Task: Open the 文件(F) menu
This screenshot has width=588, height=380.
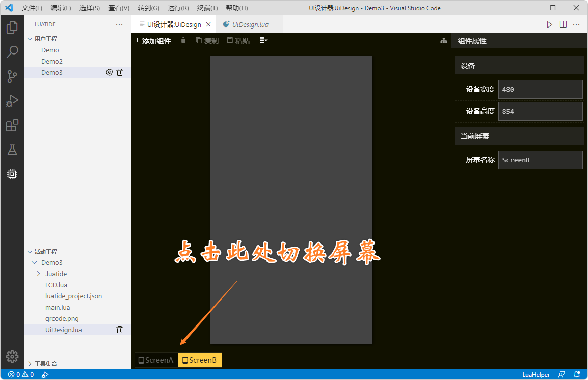Action: click(x=32, y=8)
